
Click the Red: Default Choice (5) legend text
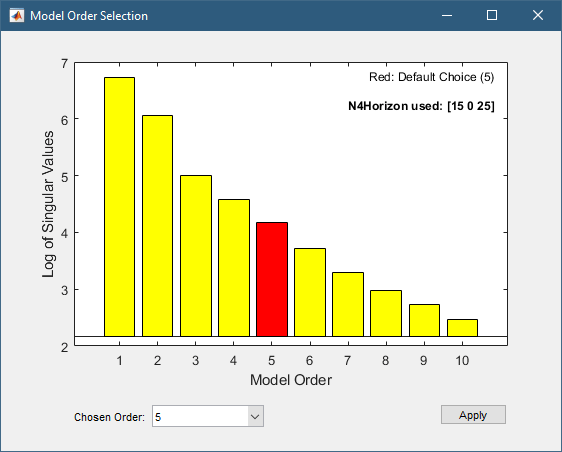tap(432, 77)
